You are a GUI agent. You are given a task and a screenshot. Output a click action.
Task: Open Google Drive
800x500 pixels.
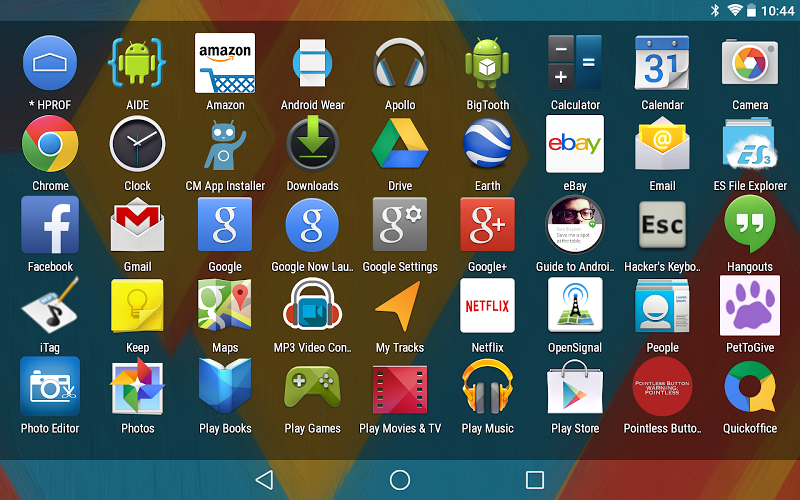pos(400,143)
